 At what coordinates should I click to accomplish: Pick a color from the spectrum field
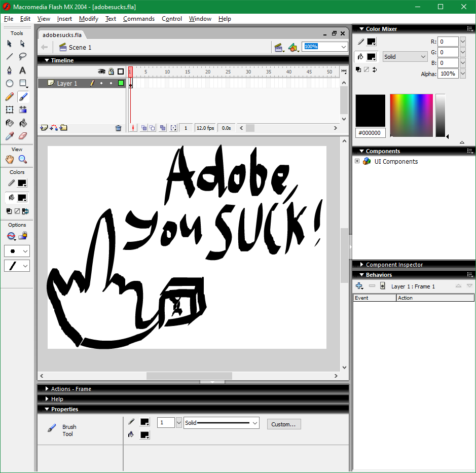click(411, 115)
